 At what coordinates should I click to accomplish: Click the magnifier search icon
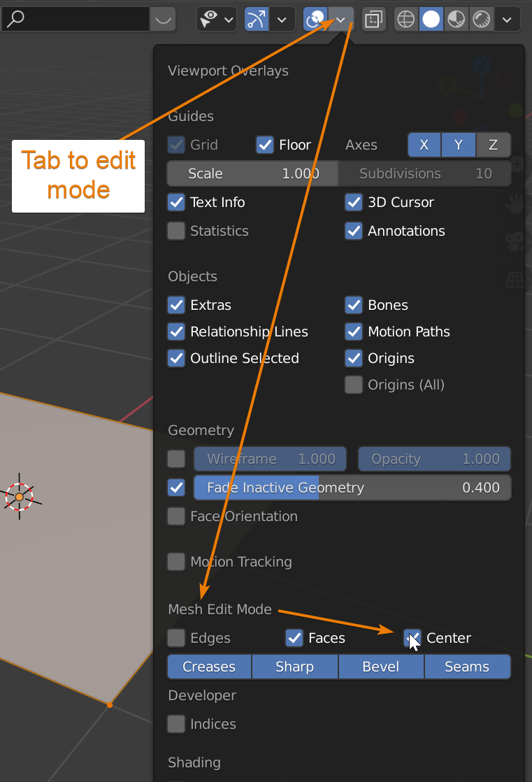click(15, 19)
